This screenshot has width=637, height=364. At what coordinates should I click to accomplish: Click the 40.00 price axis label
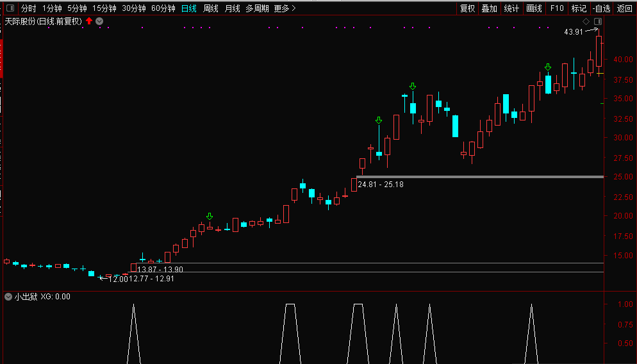click(x=623, y=60)
